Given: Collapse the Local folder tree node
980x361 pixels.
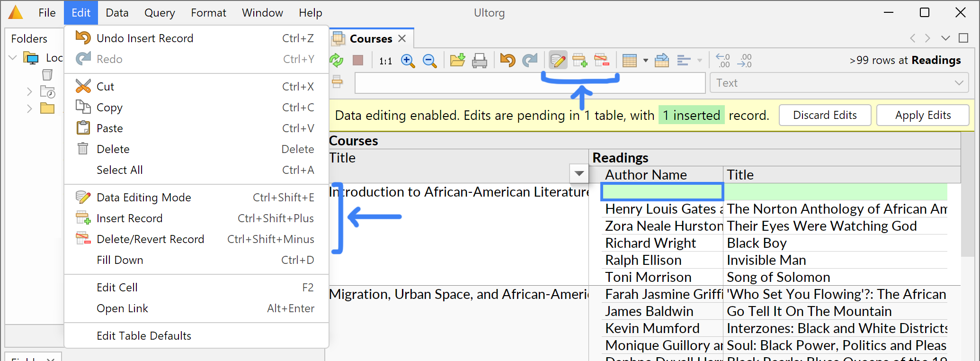Looking at the screenshot, I should tap(13, 58).
